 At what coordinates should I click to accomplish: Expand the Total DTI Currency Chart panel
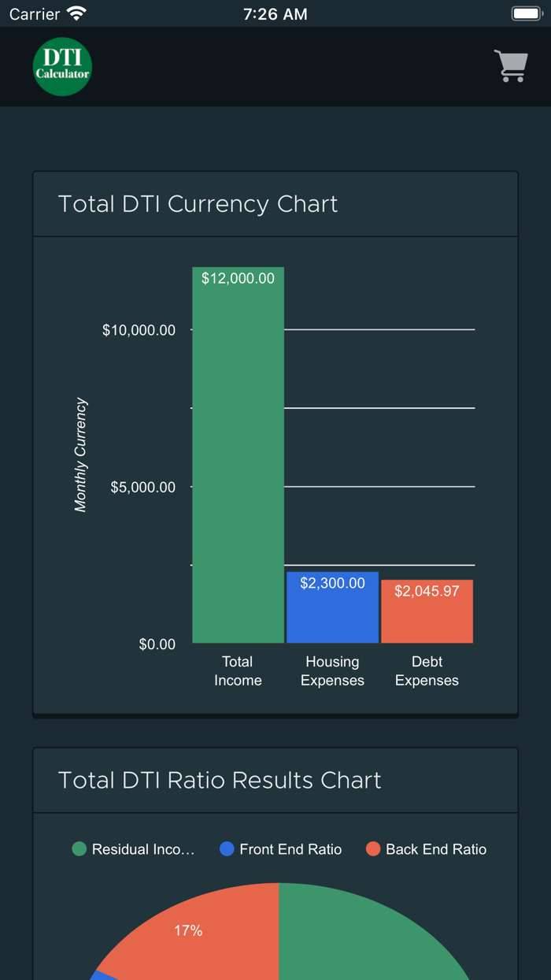click(275, 203)
